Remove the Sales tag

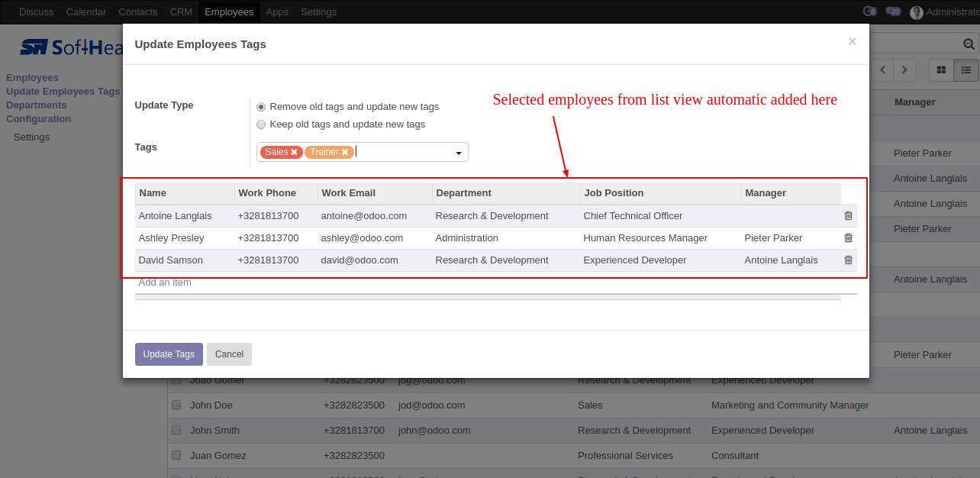pyautogui.click(x=294, y=152)
